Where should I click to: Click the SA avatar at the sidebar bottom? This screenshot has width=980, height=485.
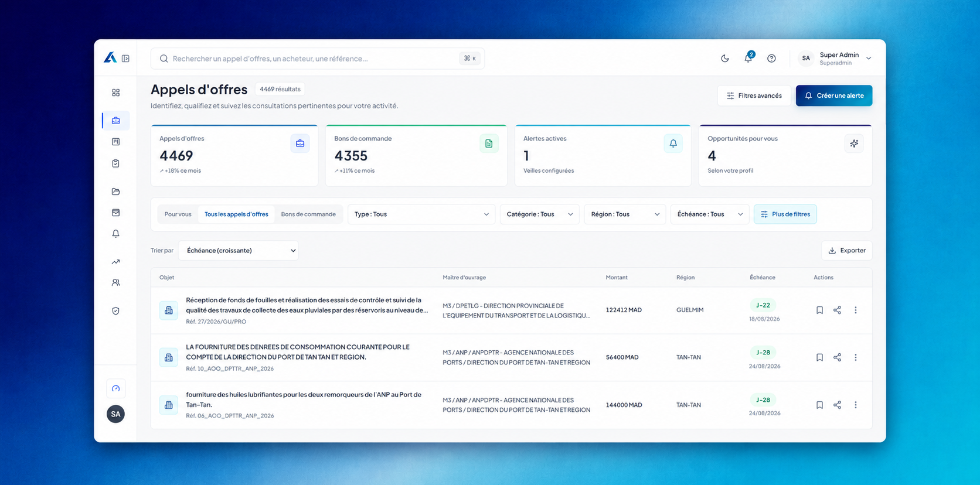(115, 414)
